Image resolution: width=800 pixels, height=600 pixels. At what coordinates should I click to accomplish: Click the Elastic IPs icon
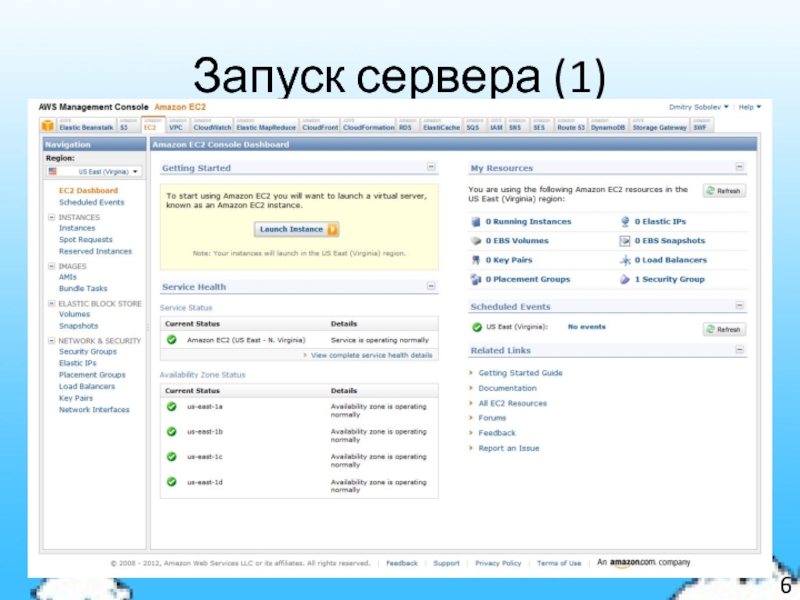(625, 222)
